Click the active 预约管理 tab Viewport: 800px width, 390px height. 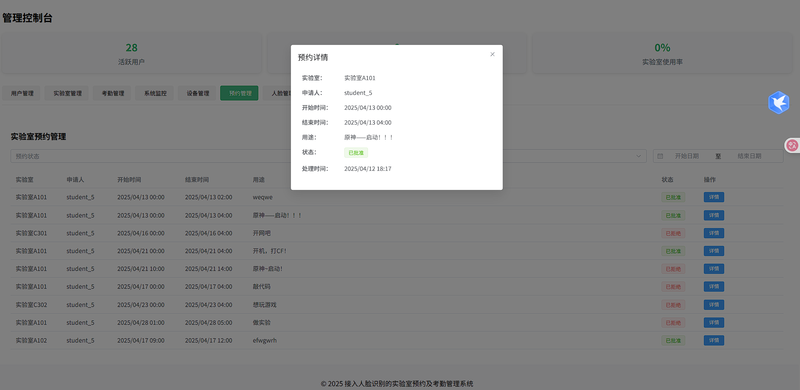click(x=239, y=93)
